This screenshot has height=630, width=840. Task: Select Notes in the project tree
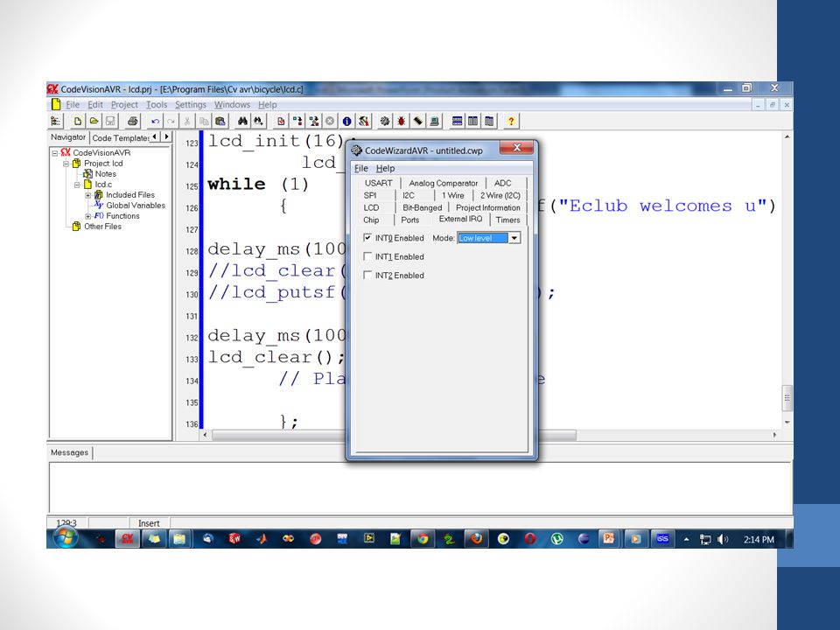(106, 173)
